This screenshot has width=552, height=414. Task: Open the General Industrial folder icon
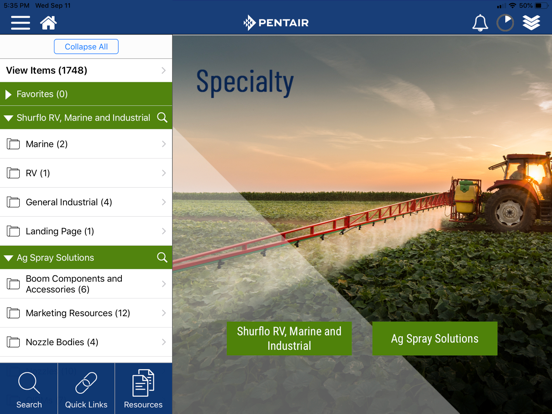point(13,202)
